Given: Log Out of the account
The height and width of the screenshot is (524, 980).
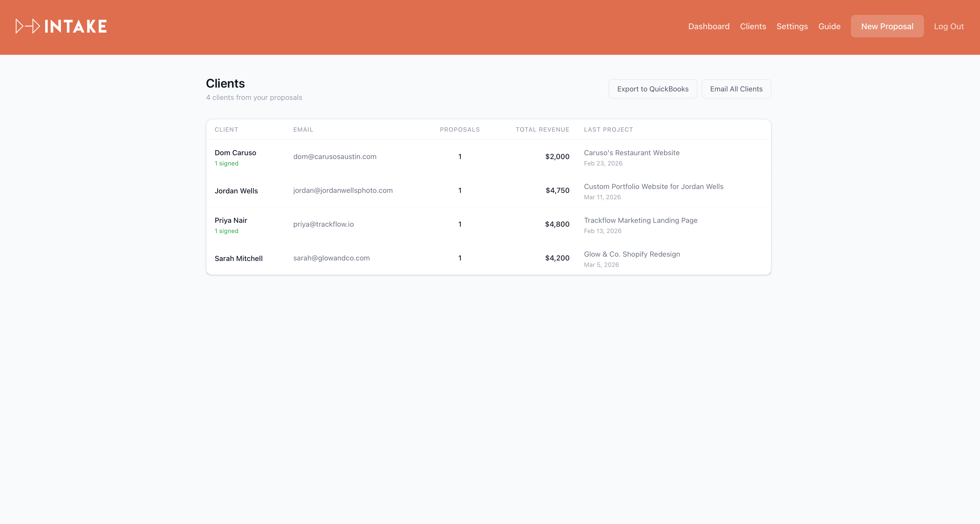Looking at the screenshot, I should [948, 26].
